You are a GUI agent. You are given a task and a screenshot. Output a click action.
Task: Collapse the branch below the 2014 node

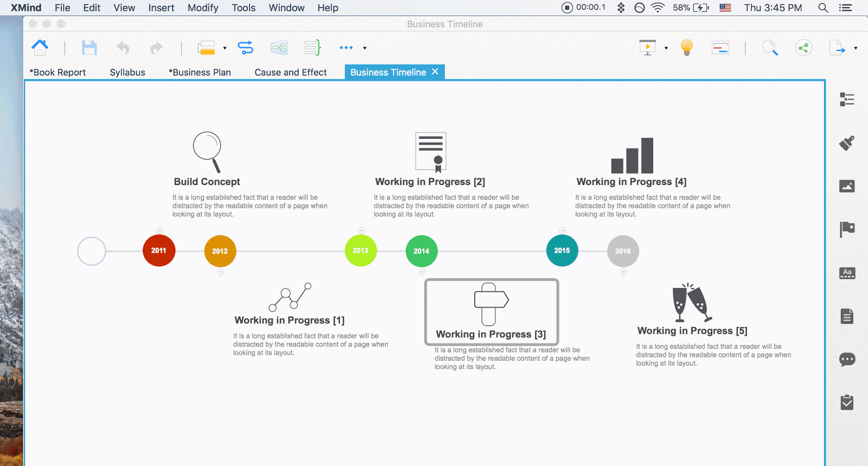click(422, 272)
